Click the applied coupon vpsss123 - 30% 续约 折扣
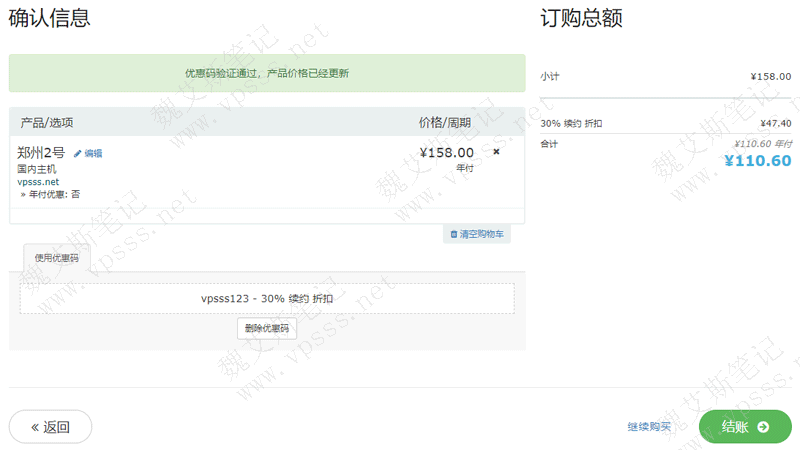 click(267, 298)
